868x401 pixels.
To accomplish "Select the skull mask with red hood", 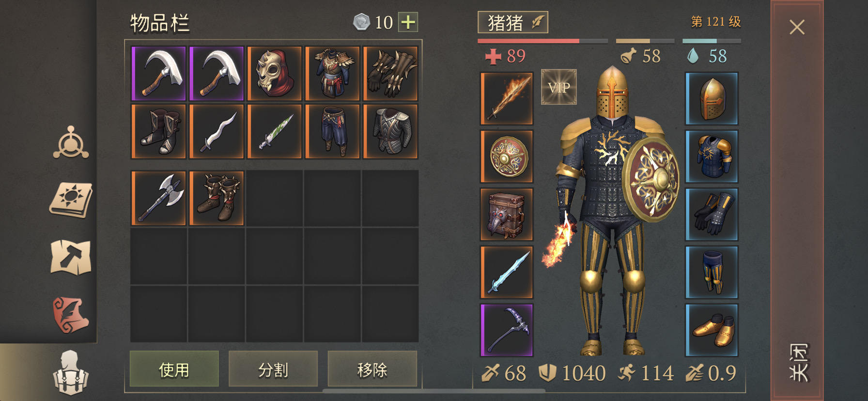I will pyautogui.click(x=275, y=74).
